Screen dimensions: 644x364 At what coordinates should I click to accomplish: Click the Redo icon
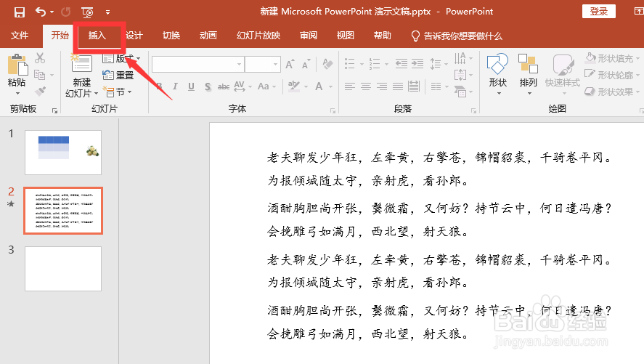(66, 12)
